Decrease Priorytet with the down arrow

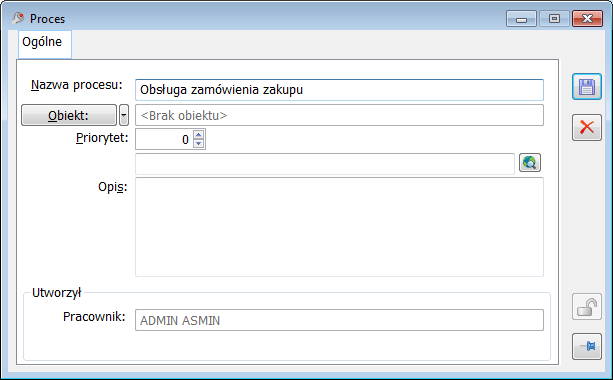point(199,143)
